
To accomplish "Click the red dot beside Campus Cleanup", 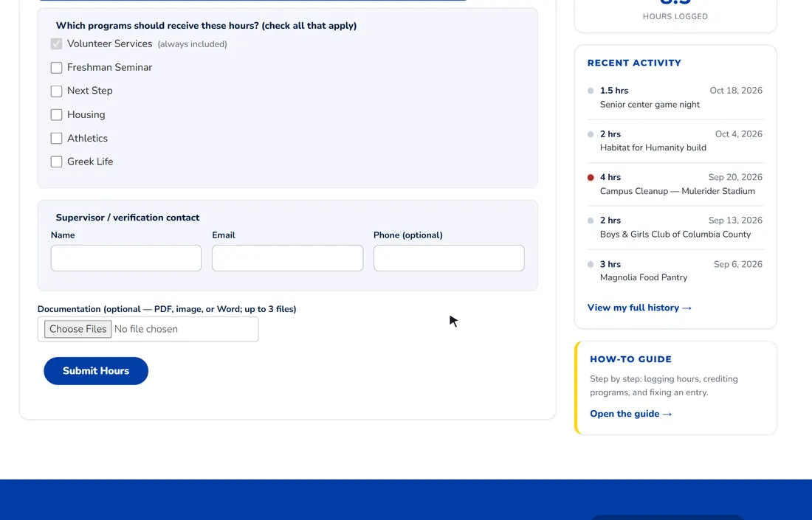I will point(591,178).
